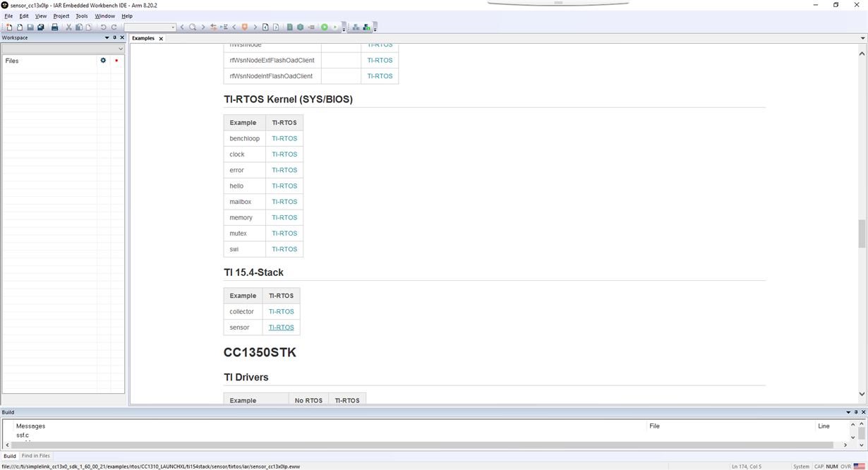
Task: Click the green Download and Debug icon
Action: pyautogui.click(x=324, y=27)
